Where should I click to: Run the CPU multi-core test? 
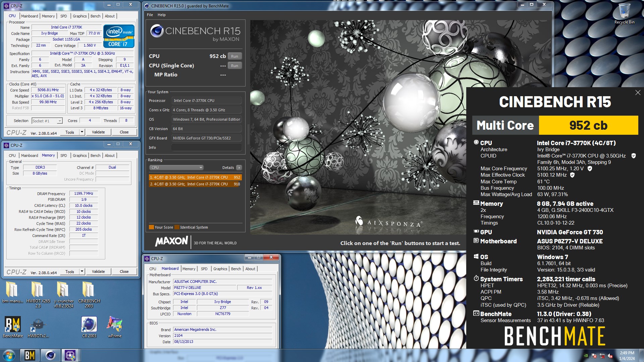pos(234,56)
